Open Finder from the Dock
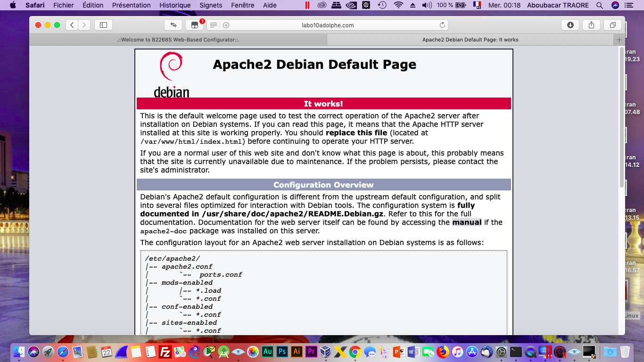644x362 pixels. tap(19, 352)
